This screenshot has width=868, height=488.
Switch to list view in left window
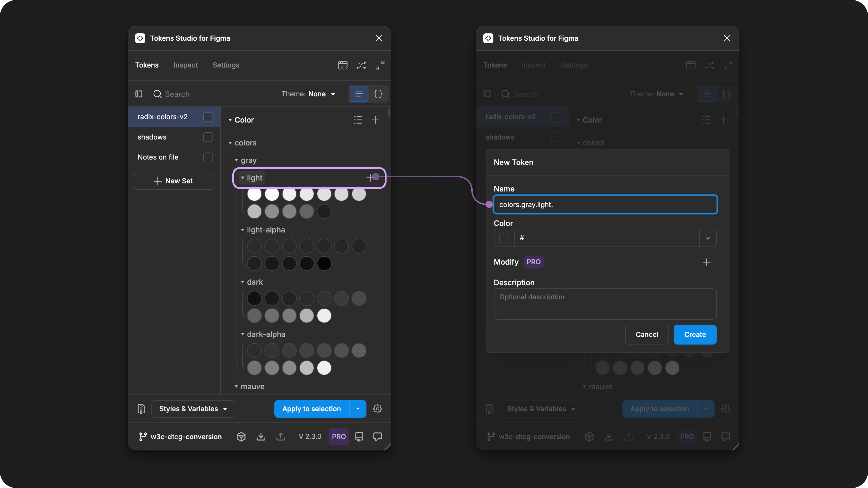tap(359, 94)
